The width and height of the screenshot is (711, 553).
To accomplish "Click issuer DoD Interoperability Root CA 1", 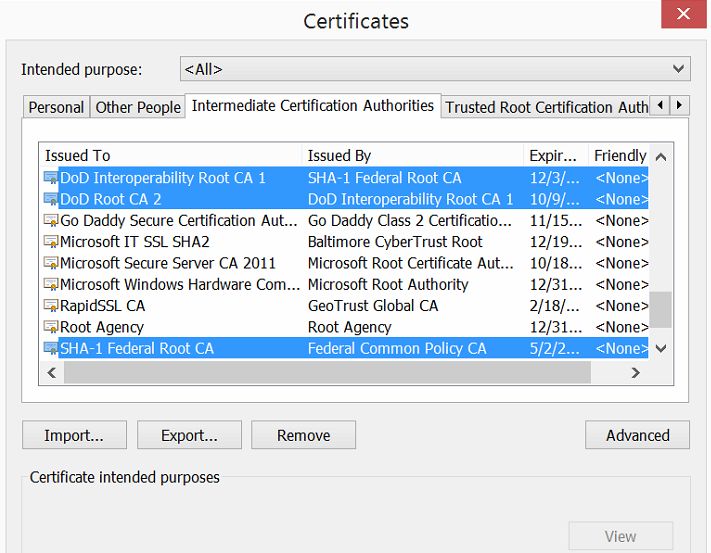I will click(x=410, y=199).
